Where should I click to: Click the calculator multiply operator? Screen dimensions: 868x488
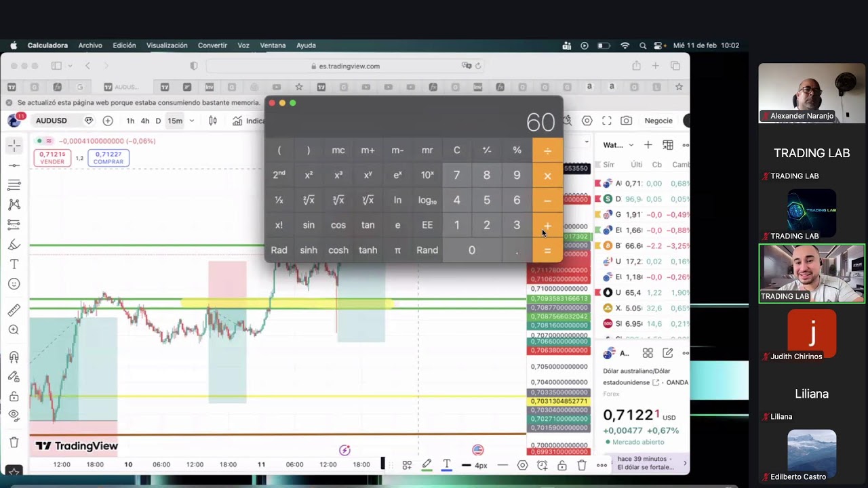[547, 175]
